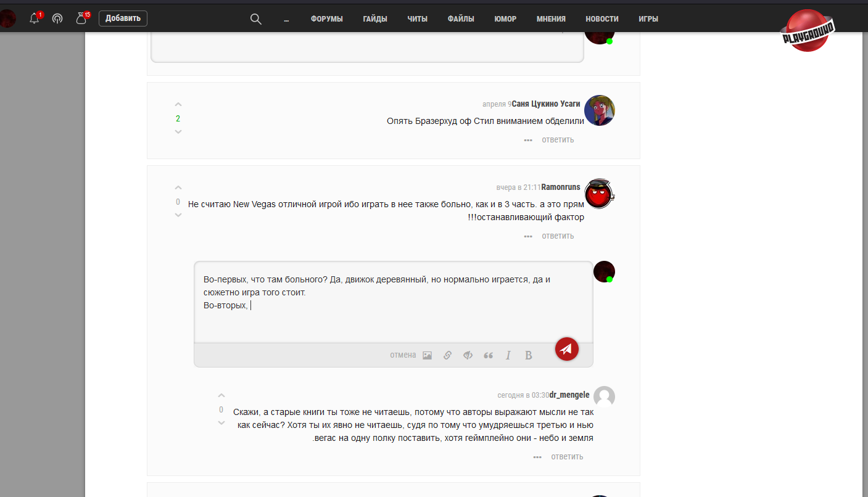Open the Ramonruns profile name

tap(561, 187)
